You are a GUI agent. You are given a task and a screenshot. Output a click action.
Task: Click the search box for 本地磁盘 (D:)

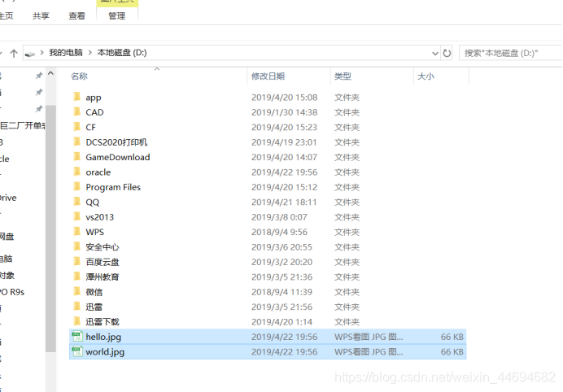coord(511,53)
